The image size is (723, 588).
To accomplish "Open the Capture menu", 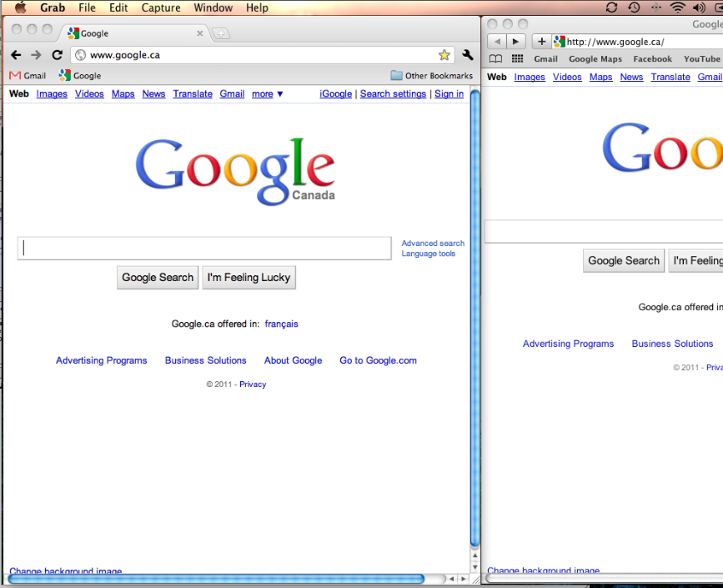I will 161,8.
